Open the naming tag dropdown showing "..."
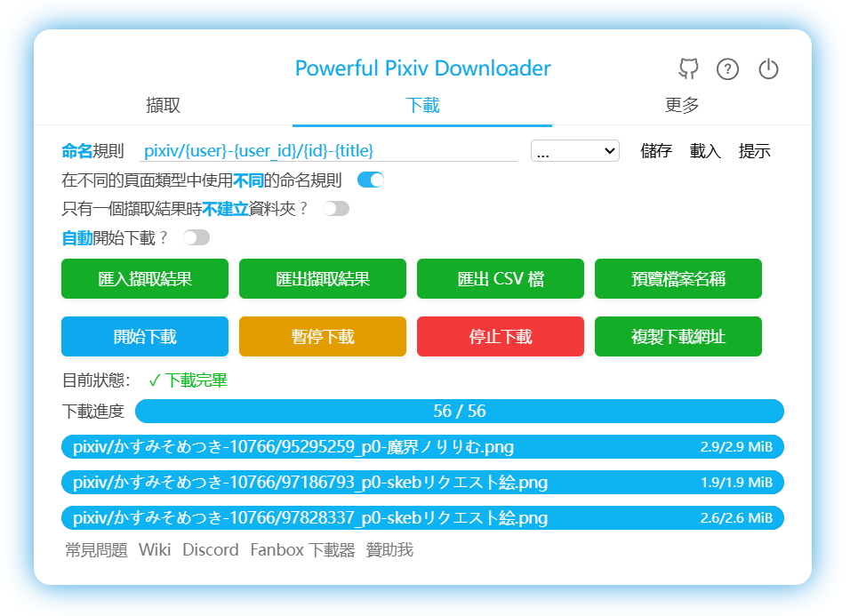 tap(575, 151)
